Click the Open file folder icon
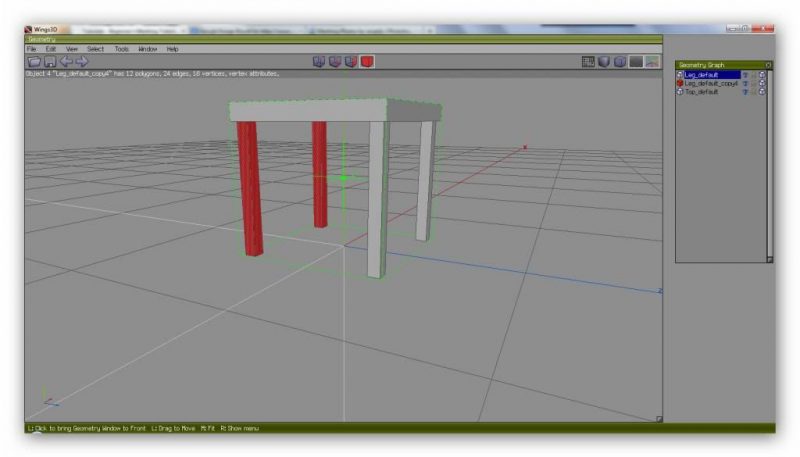This screenshot has height=457, width=800. click(34, 62)
